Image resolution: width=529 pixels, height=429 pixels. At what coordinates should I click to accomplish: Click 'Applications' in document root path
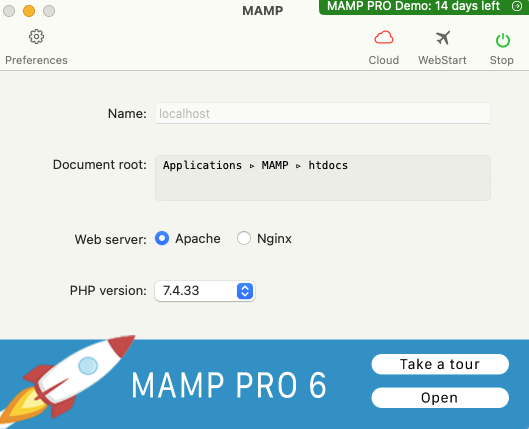[202, 165]
